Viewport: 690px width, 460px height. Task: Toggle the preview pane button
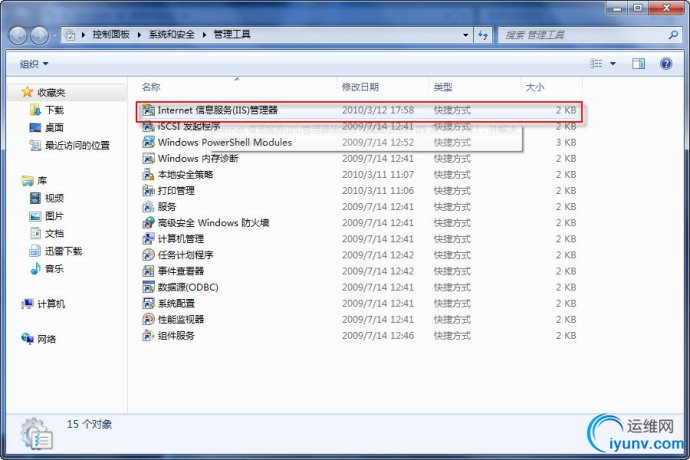click(x=639, y=64)
